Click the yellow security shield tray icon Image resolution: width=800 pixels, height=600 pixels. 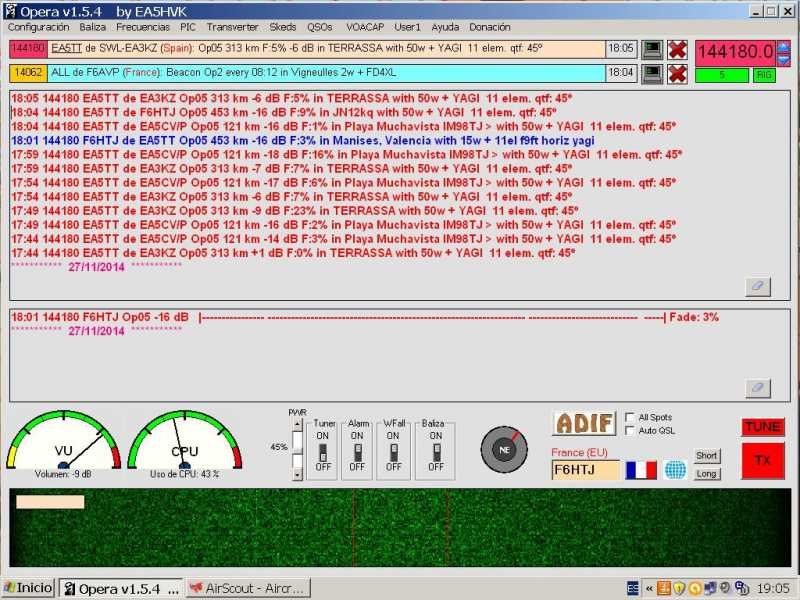pyautogui.click(x=679, y=588)
